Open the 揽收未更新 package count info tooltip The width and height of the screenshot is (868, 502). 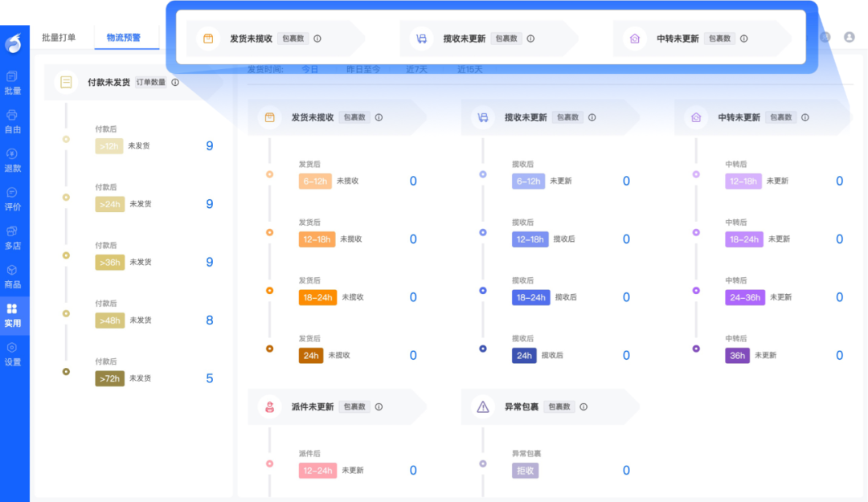tap(592, 116)
